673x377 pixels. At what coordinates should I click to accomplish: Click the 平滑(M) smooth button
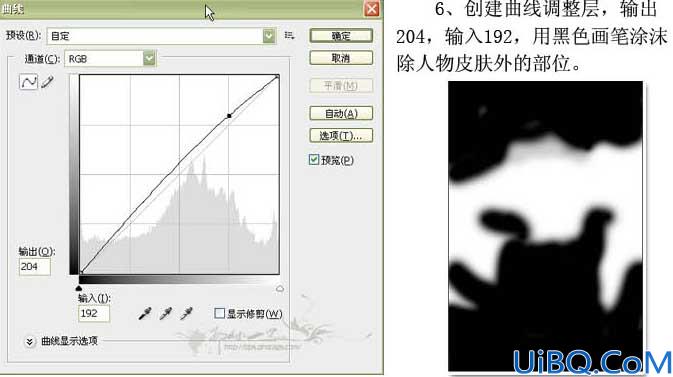(x=341, y=85)
